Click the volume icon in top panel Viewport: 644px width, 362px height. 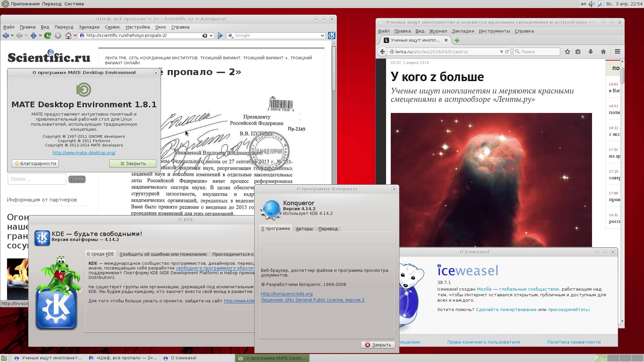point(592,4)
